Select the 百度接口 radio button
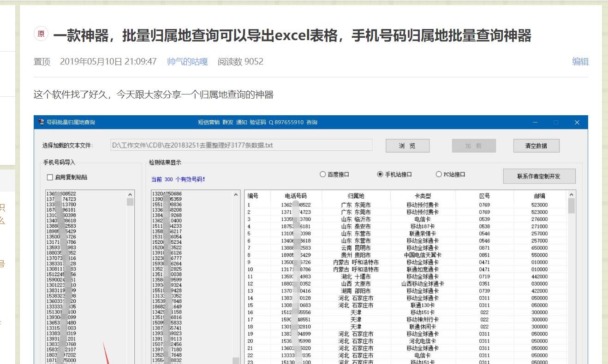Image resolution: width=608 pixels, height=364 pixels. click(323, 175)
